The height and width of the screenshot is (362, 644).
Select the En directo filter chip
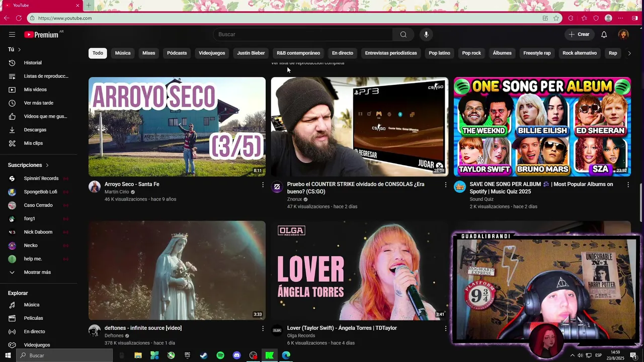click(343, 53)
